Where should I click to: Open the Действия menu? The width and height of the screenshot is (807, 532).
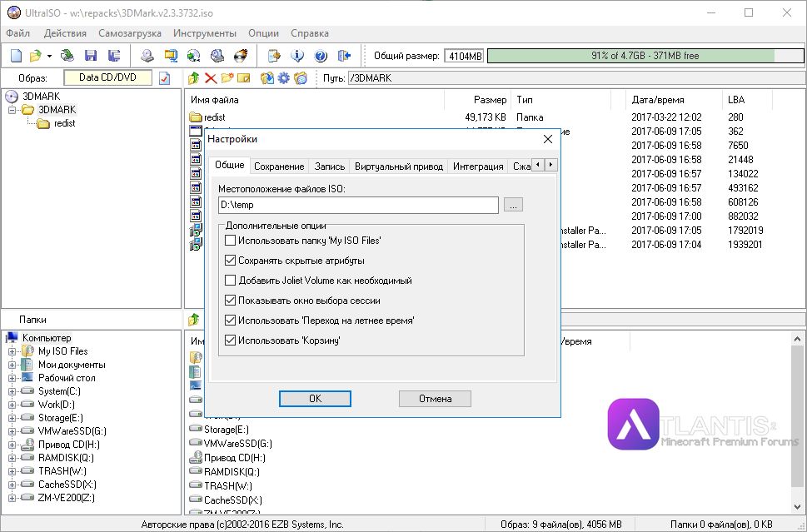click(65, 33)
